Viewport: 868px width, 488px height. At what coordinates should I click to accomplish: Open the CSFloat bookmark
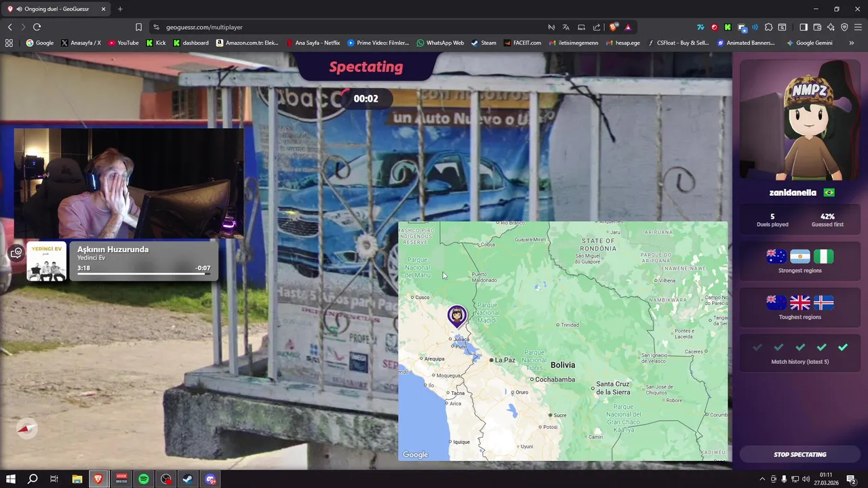pyautogui.click(x=677, y=43)
